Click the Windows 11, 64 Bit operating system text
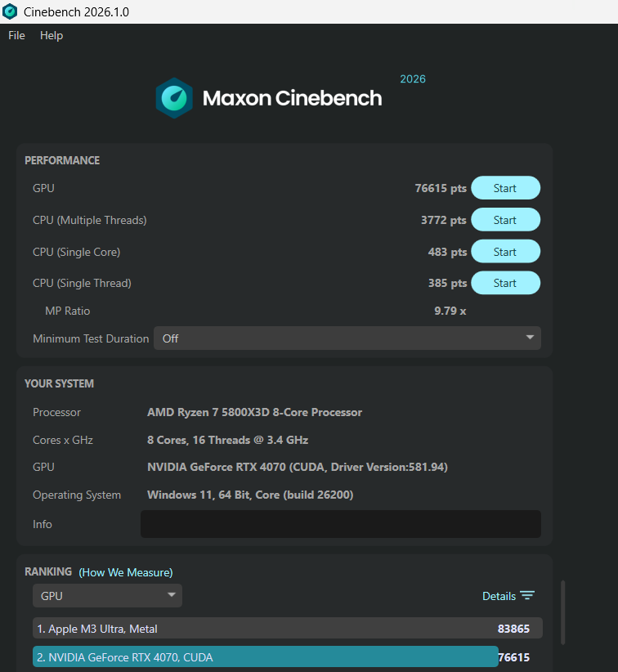 click(250, 495)
